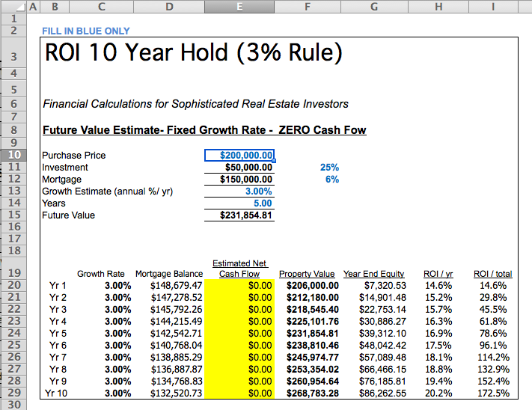Click the Estimated Net Cash Flow heading
Viewport: 532px width, 410px height.
coord(239,269)
